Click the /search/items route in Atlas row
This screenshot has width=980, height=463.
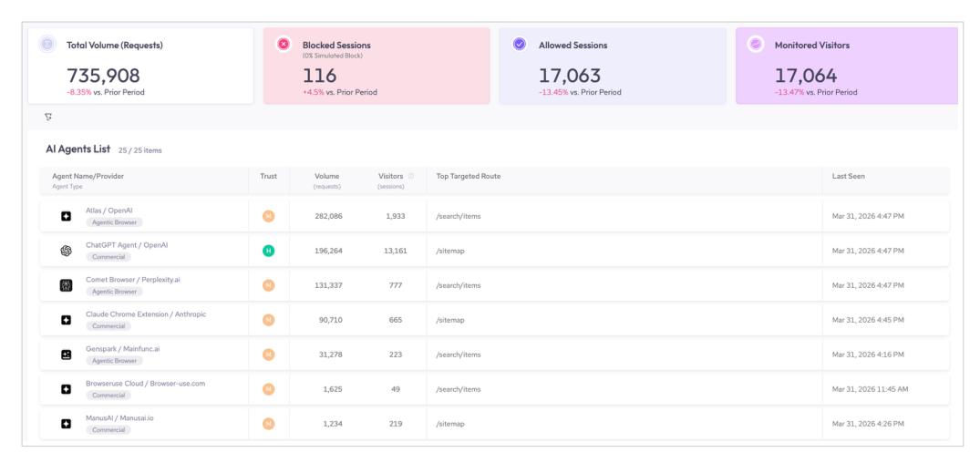click(x=459, y=216)
